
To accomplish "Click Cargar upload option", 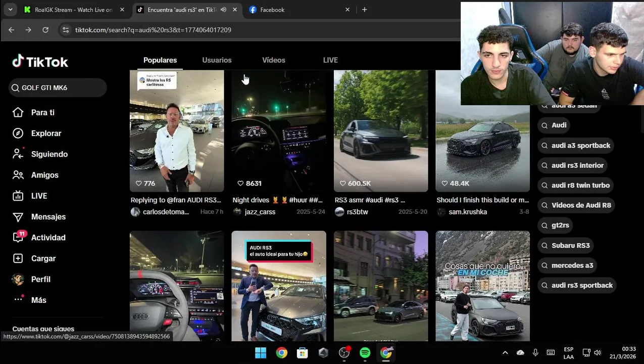I will coord(34,258).
